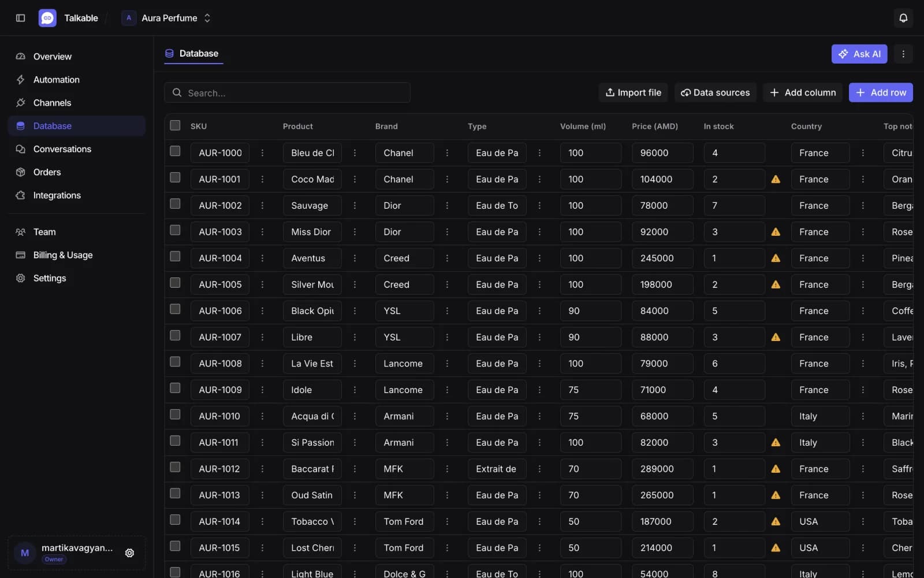Click the Ask AI button
The width and height of the screenshot is (924, 578).
[859, 54]
